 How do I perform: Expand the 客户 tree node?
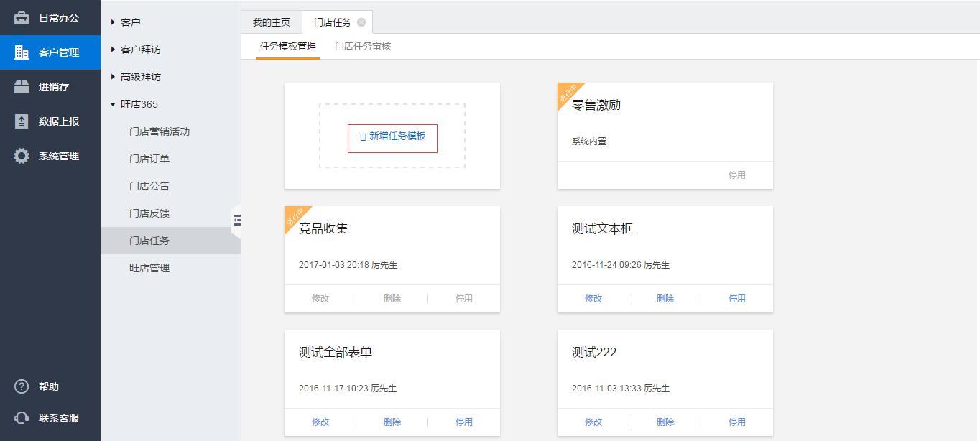coord(114,22)
